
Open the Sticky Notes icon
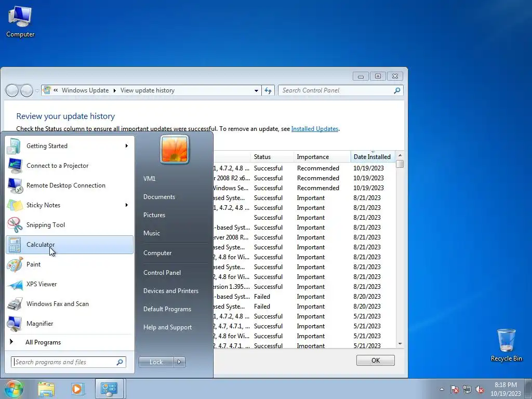click(x=15, y=205)
